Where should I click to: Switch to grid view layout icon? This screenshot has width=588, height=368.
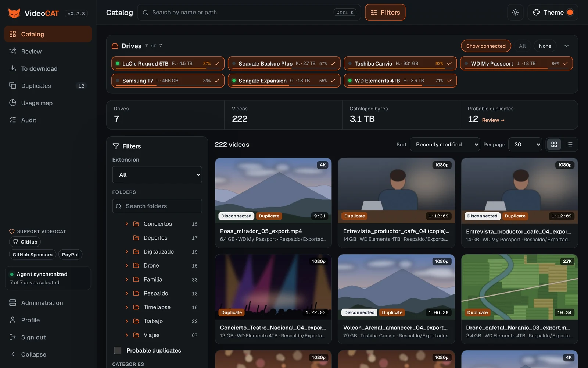[554, 145]
